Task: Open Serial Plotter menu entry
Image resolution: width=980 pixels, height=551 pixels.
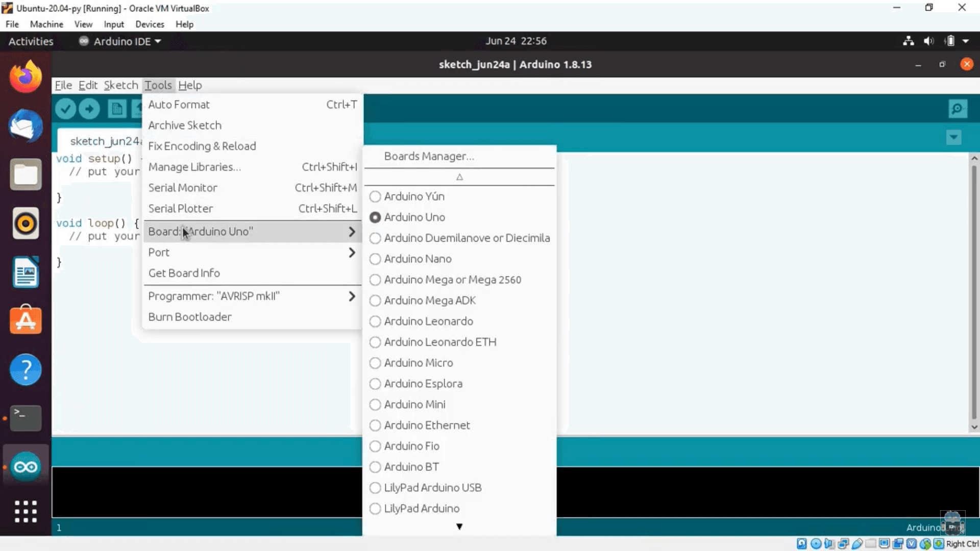Action: click(x=252, y=209)
